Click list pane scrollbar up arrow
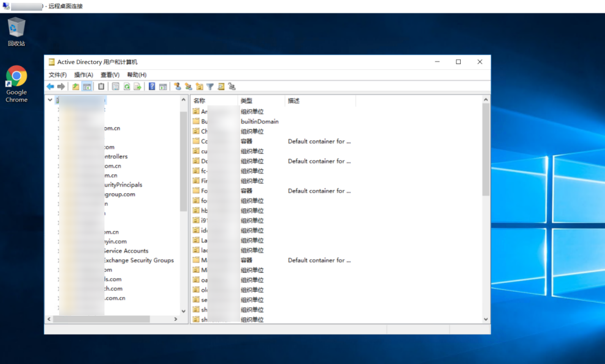 tap(486, 100)
